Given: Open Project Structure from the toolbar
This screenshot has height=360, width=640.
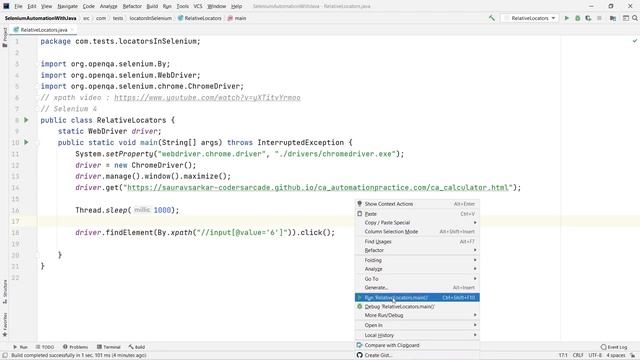Looking at the screenshot, I should (613, 18).
